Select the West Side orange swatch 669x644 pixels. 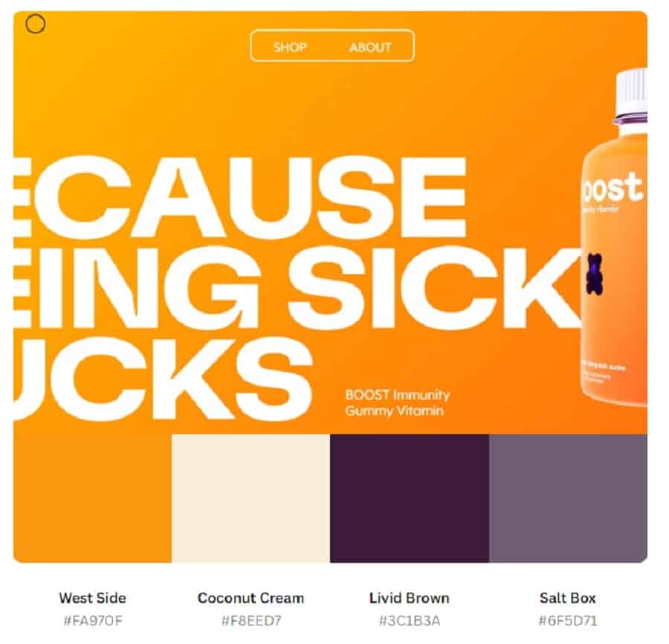pyautogui.click(x=93, y=498)
